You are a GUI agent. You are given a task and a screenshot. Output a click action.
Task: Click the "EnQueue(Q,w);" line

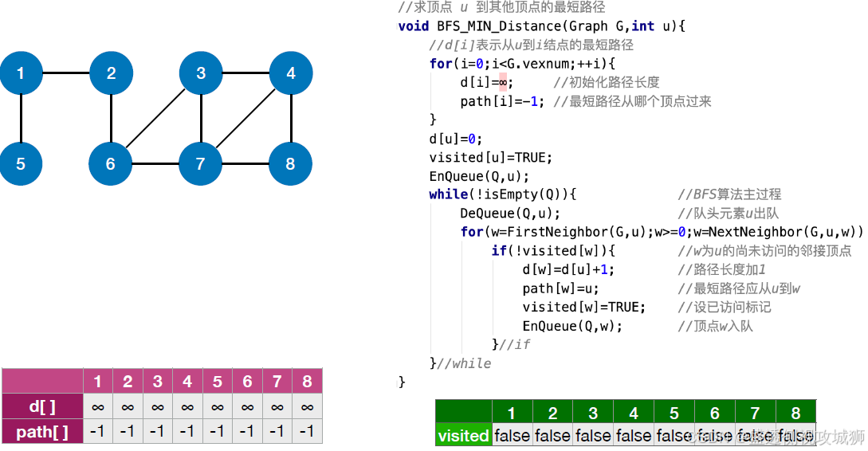pyautogui.click(x=572, y=326)
